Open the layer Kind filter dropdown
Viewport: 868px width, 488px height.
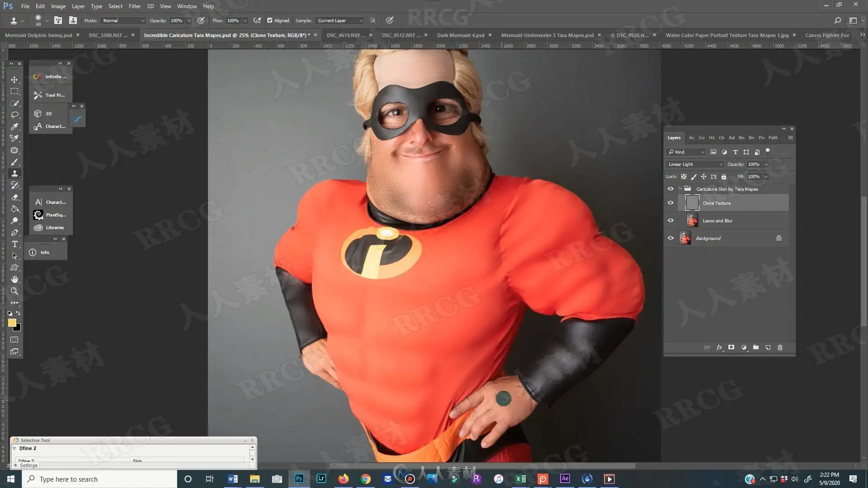(x=686, y=152)
